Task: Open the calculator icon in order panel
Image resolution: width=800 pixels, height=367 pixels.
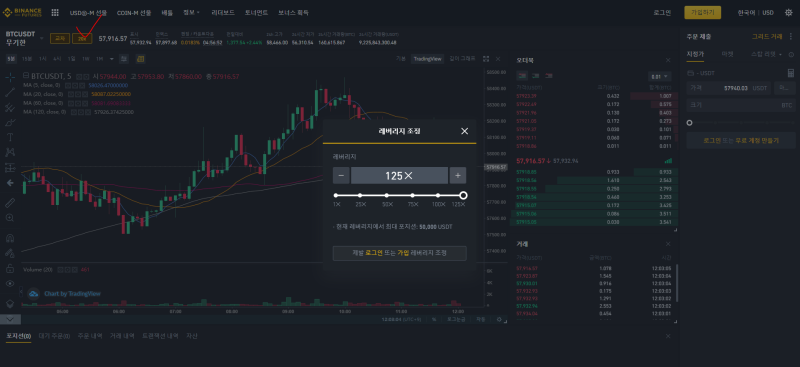Action: pyautogui.click(x=791, y=73)
